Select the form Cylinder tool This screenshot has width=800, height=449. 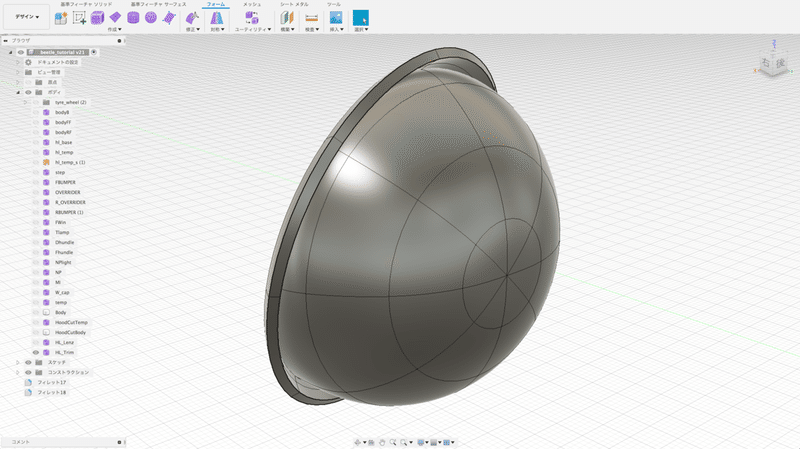click(x=133, y=18)
